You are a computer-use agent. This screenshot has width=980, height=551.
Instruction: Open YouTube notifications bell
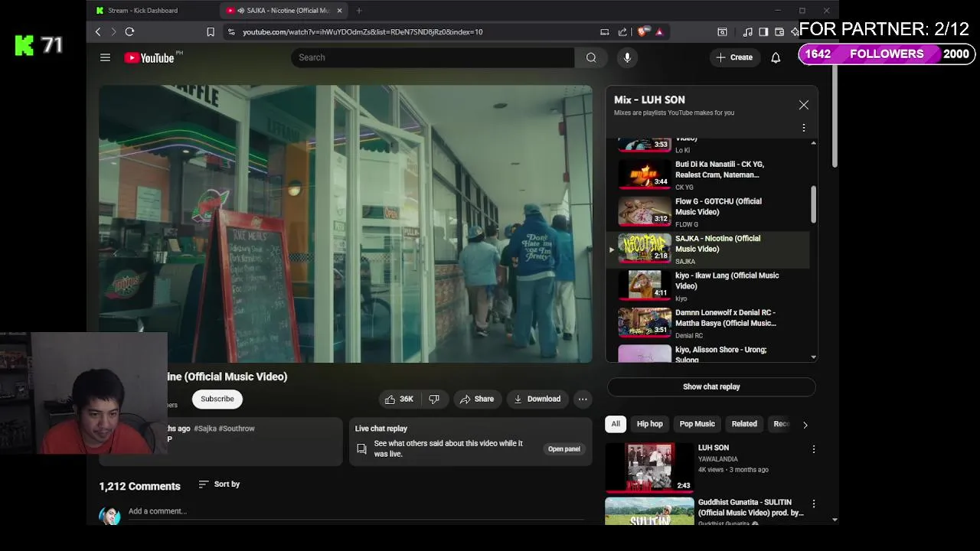coord(776,57)
